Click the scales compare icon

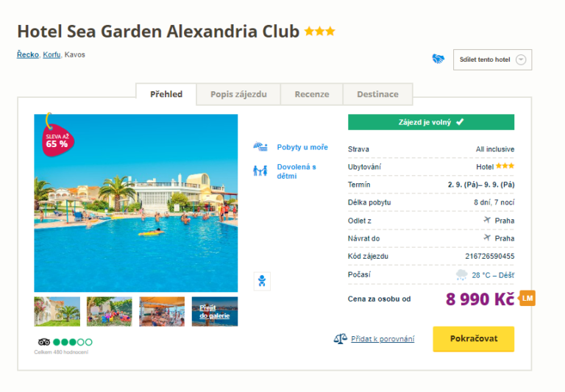(340, 339)
